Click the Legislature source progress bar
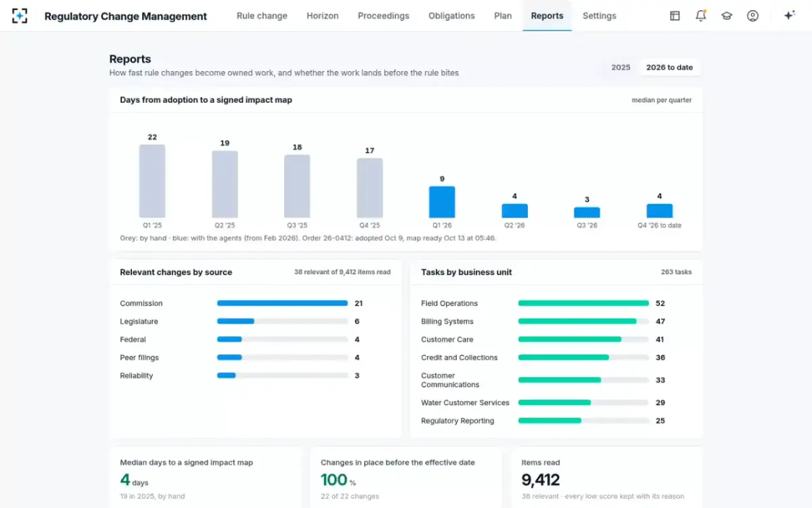The height and width of the screenshot is (508, 812). tap(282, 322)
